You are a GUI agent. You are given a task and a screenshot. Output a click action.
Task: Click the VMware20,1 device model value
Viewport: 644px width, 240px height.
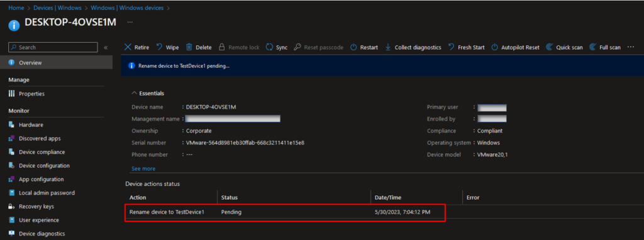(492, 155)
